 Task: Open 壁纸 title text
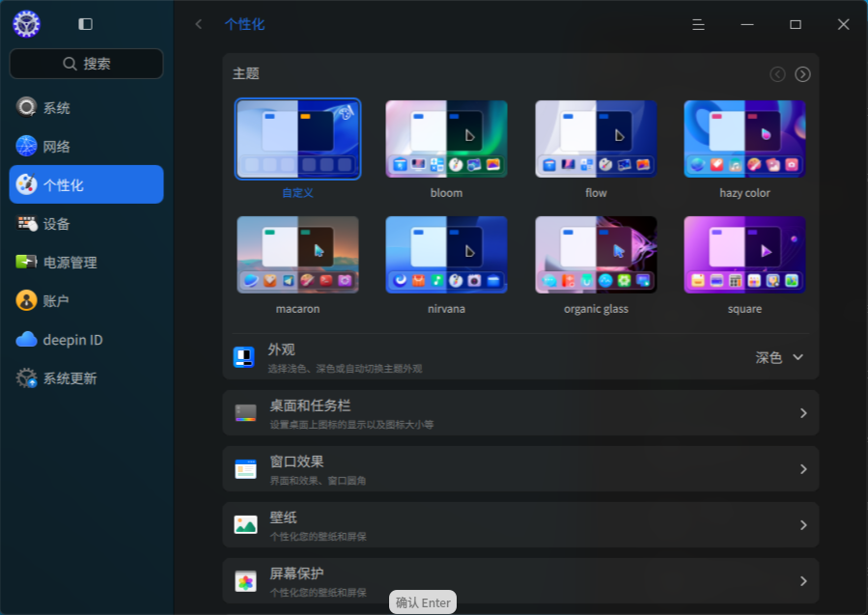tap(284, 517)
